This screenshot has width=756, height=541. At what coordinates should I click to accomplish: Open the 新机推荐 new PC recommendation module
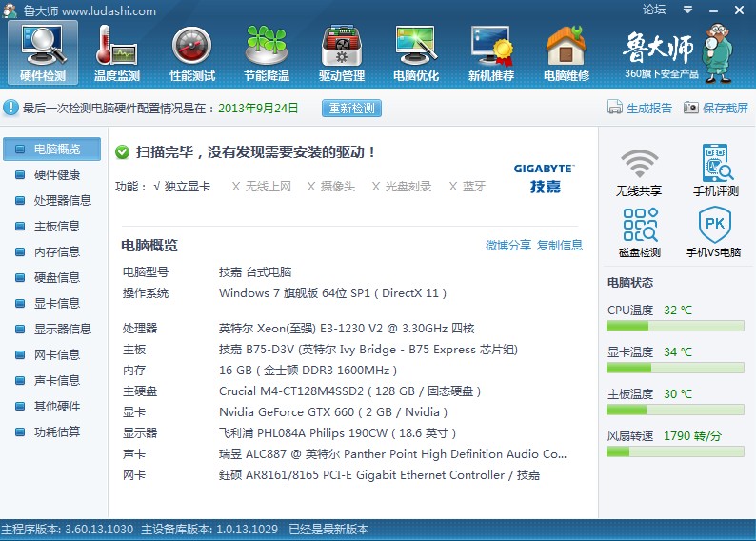[491, 53]
